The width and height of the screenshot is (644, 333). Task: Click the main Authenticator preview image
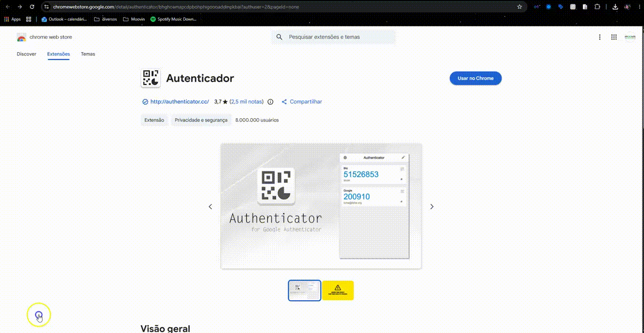tap(321, 206)
